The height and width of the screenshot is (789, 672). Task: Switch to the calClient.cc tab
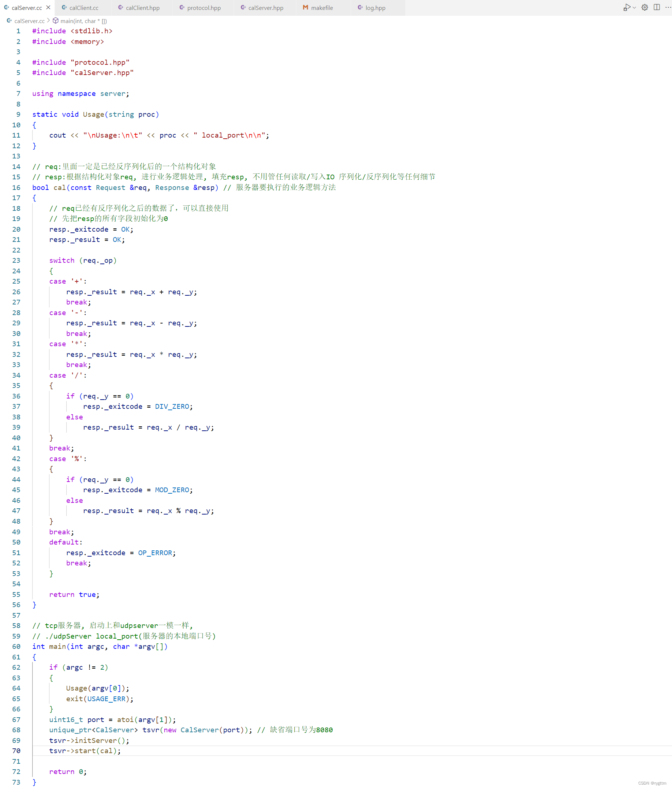pyautogui.click(x=83, y=8)
